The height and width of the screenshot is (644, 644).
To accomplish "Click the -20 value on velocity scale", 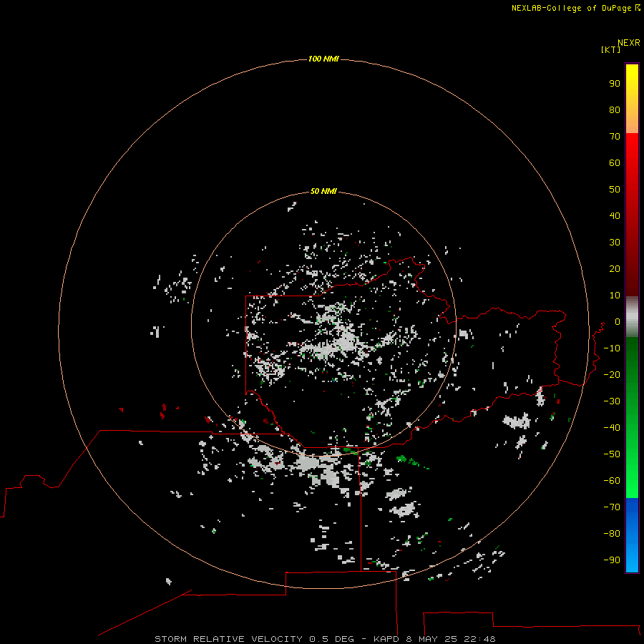I will [x=612, y=375].
